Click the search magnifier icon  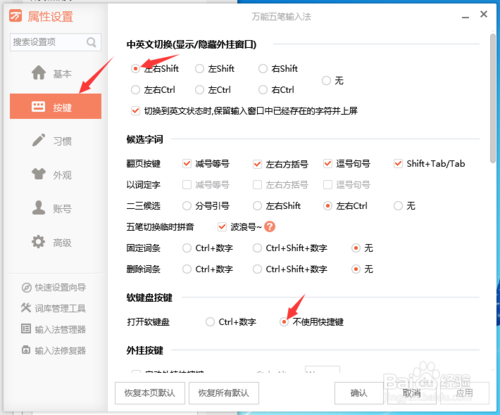point(91,42)
